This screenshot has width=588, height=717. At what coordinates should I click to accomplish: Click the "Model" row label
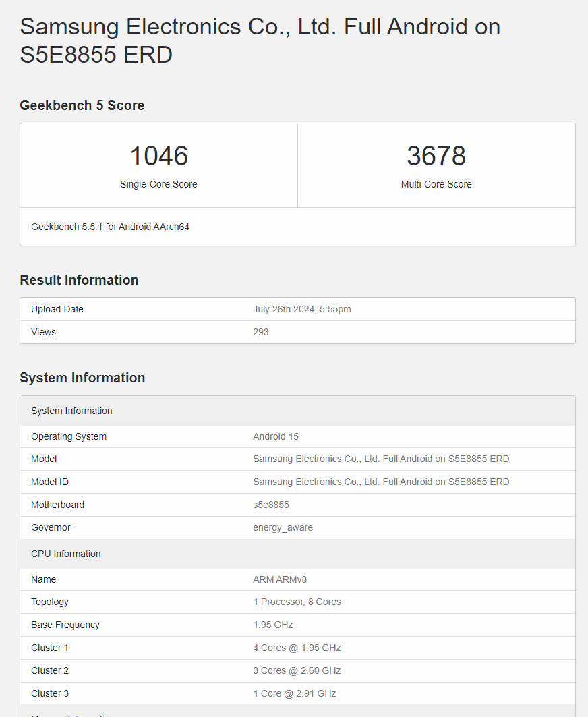tap(44, 459)
